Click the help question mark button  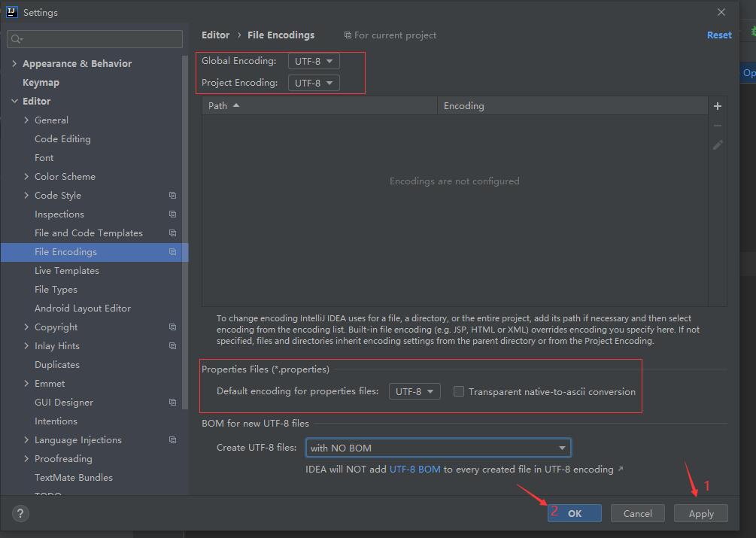(x=20, y=513)
